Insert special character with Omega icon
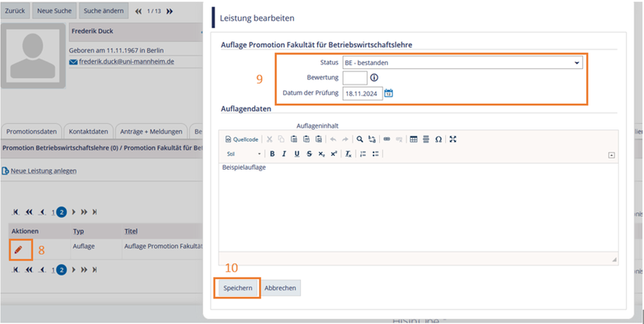 tap(438, 139)
